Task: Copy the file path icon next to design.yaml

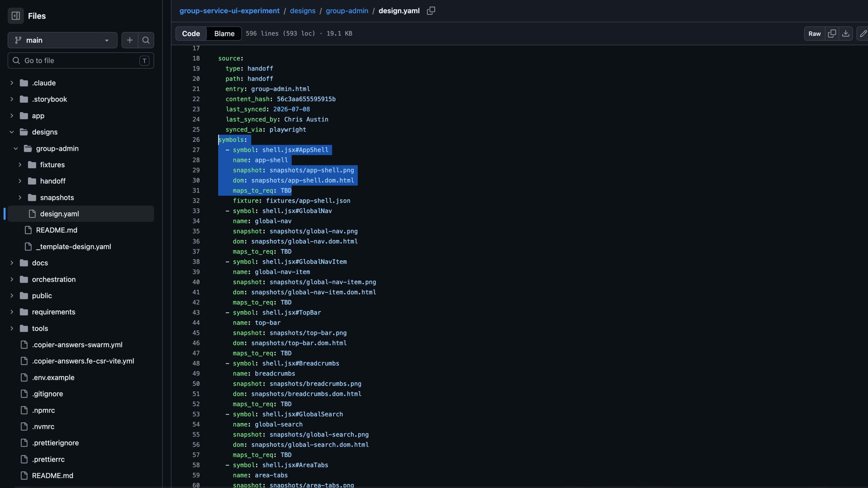Action: 431,11
